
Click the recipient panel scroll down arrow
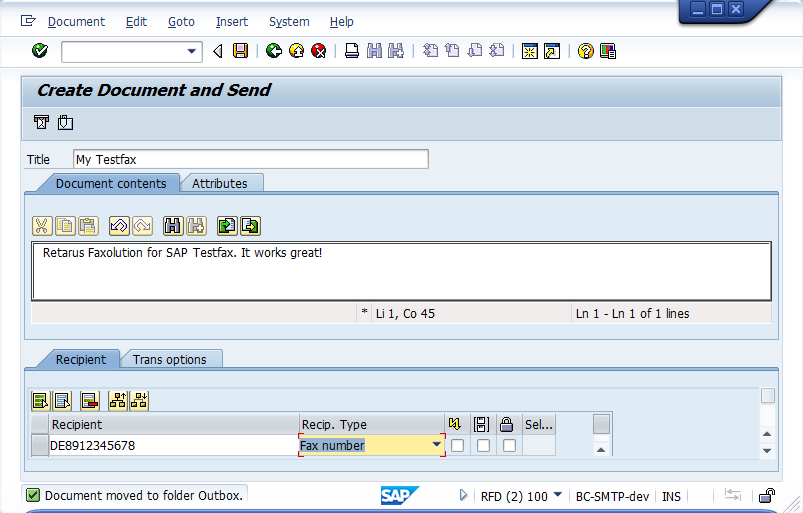pos(767,451)
